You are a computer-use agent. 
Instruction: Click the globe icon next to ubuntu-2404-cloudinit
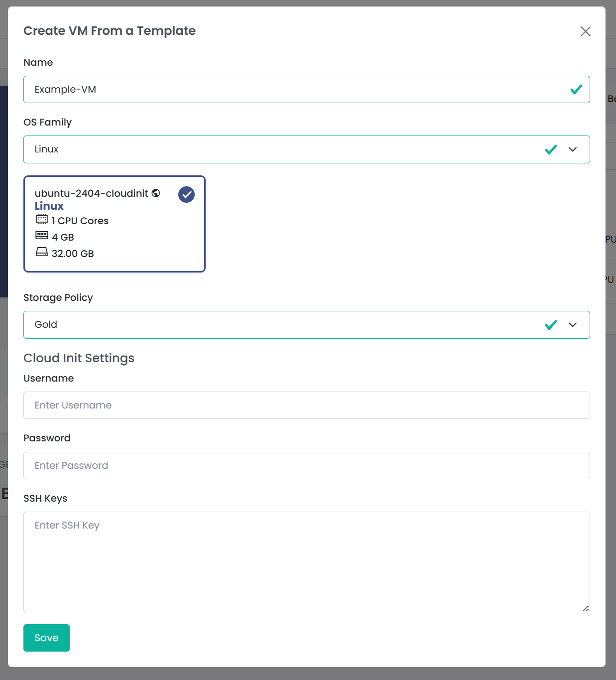pyautogui.click(x=155, y=193)
